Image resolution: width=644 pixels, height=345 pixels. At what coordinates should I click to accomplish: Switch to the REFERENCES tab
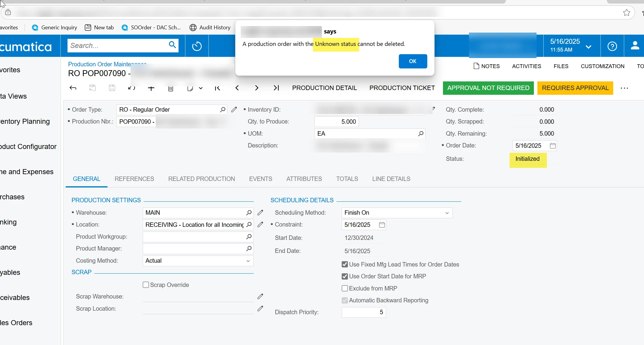pyautogui.click(x=134, y=179)
